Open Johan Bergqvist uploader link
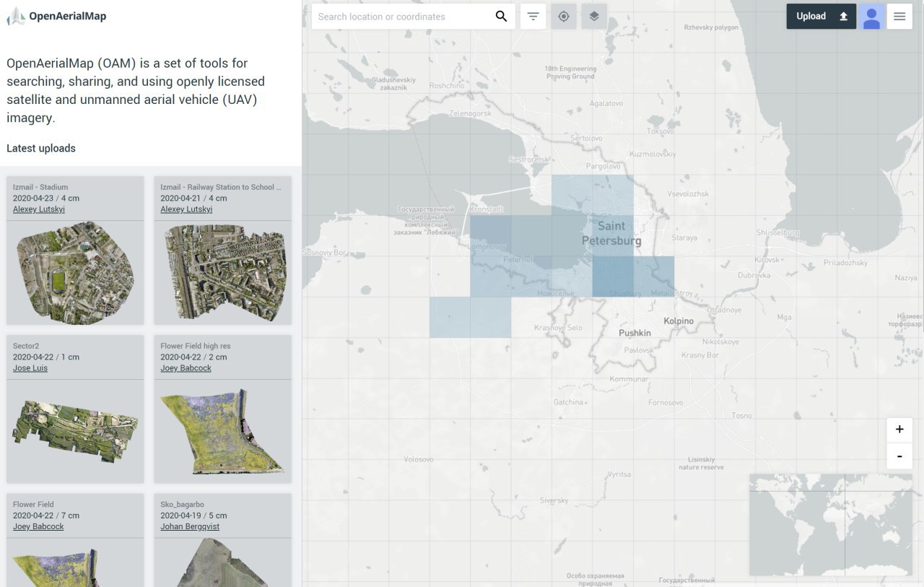This screenshot has width=924, height=587. pyautogui.click(x=190, y=527)
